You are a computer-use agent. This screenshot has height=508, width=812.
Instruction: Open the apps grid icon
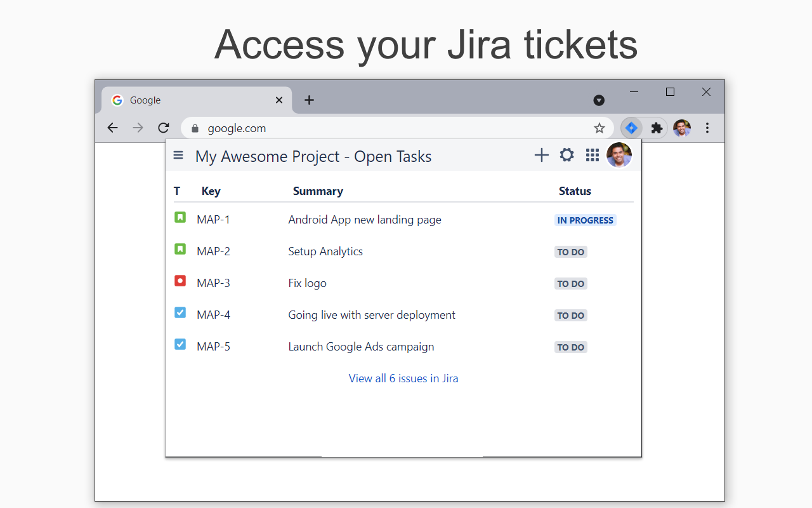click(x=593, y=155)
